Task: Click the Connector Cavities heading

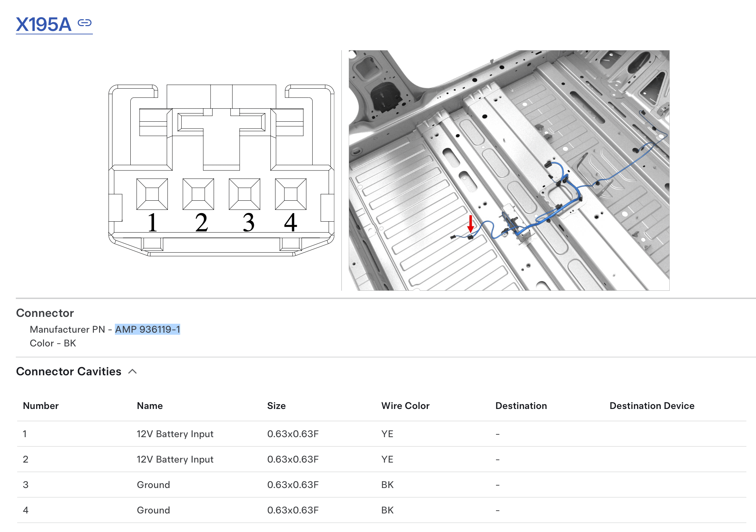Action: 69,372
